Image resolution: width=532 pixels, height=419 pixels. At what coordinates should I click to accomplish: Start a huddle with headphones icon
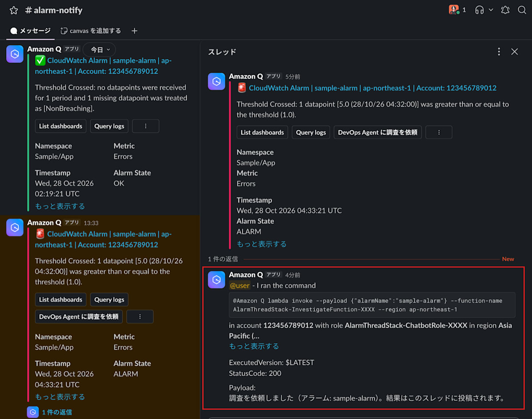pyautogui.click(x=479, y=10)
